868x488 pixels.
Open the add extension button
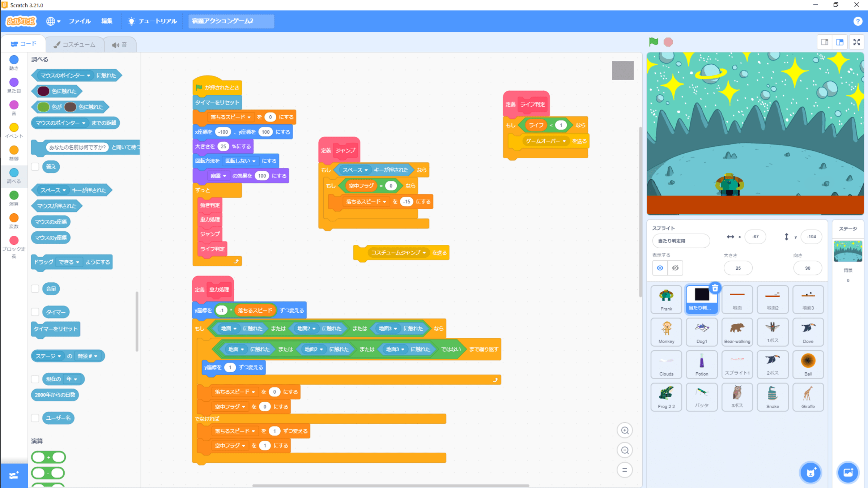14,475
